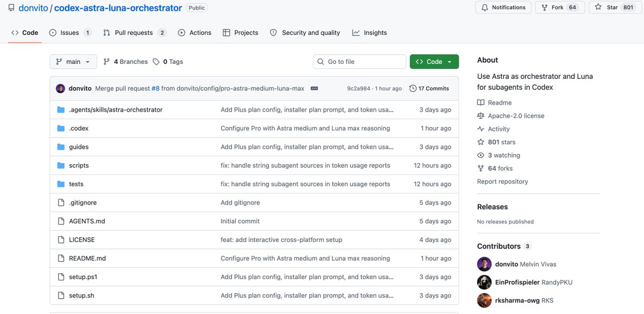644x314 pixels.
Task: View the 4 Branches link
Action: point(126,62)
